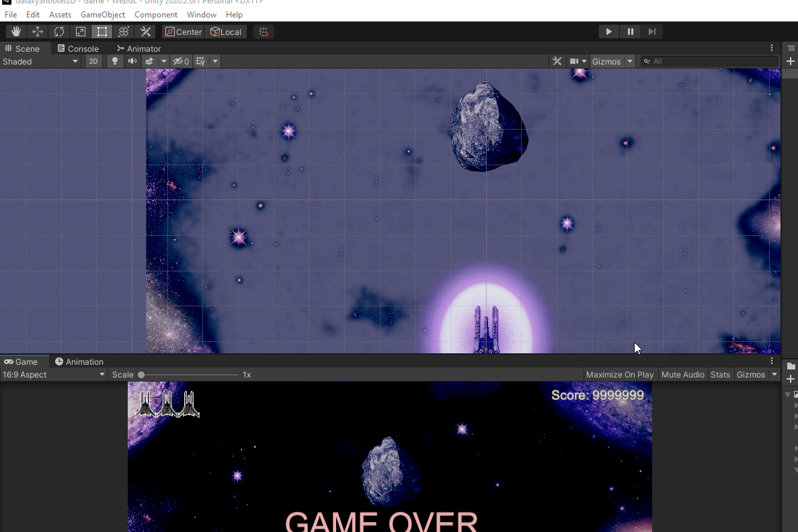
Task: Open the Component menu
Action: (156, 15)
